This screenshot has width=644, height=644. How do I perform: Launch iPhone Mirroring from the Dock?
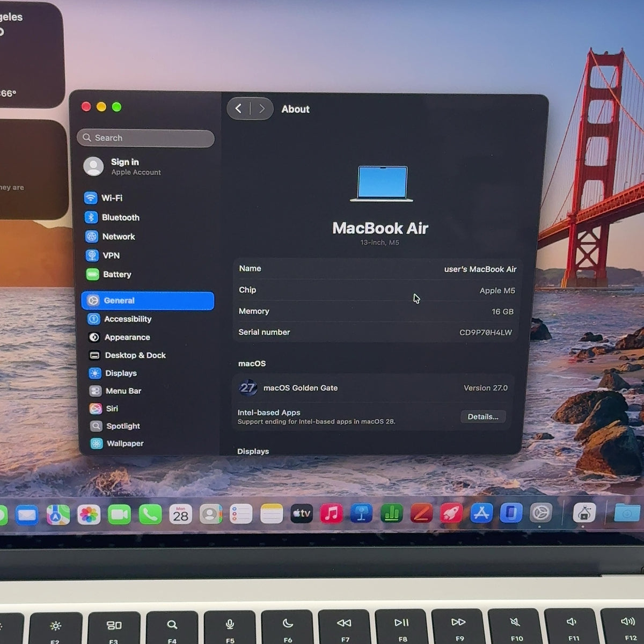(x=511, y=513)
